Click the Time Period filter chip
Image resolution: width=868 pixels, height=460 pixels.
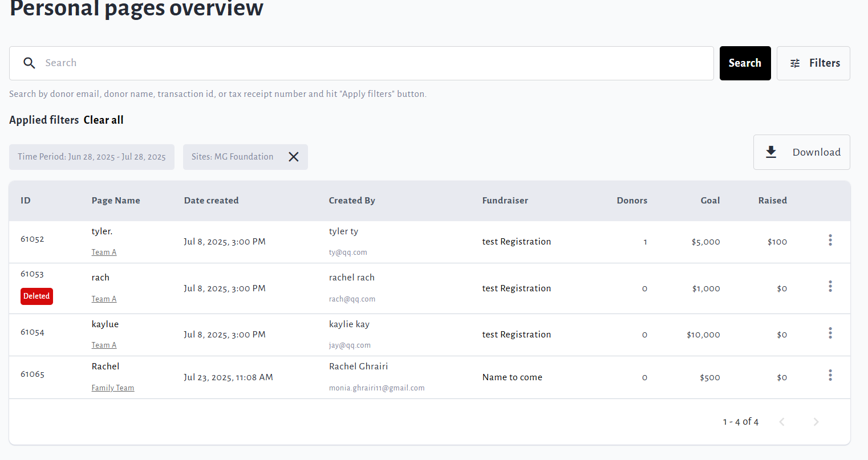(x=92, y=157)
